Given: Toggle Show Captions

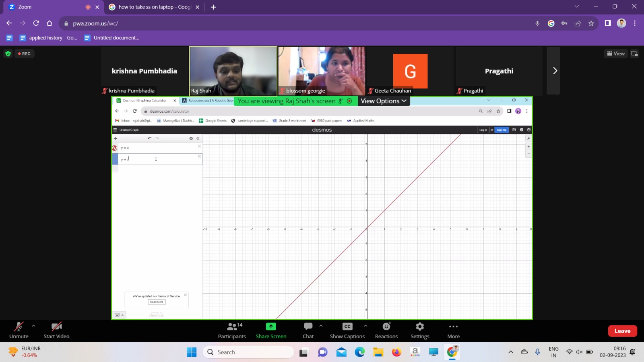Looking at the screenshot, I should (x=347, y=331).
